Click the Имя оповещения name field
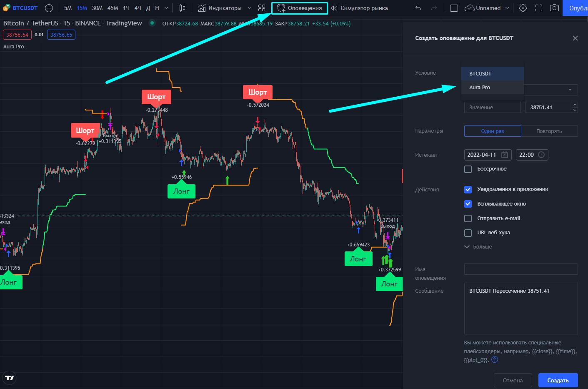This screenshot has height=389, width=588. click(521, 269)
